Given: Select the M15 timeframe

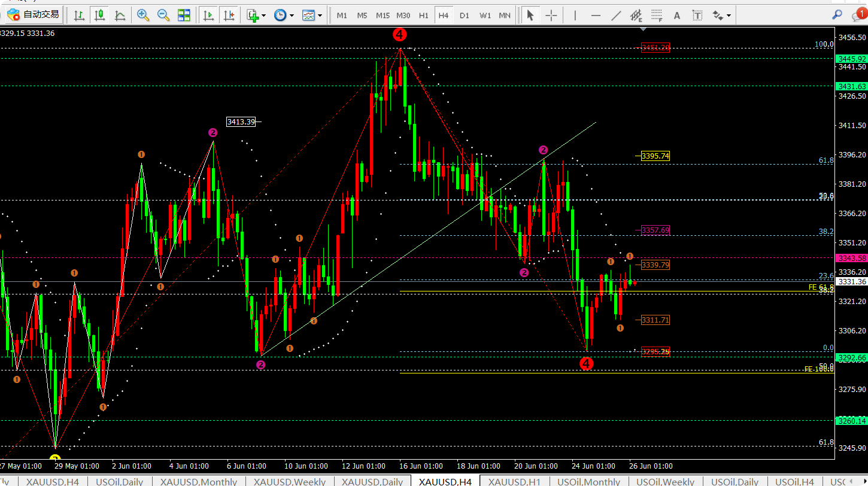Looking at the screenshot, I should 383,16.
